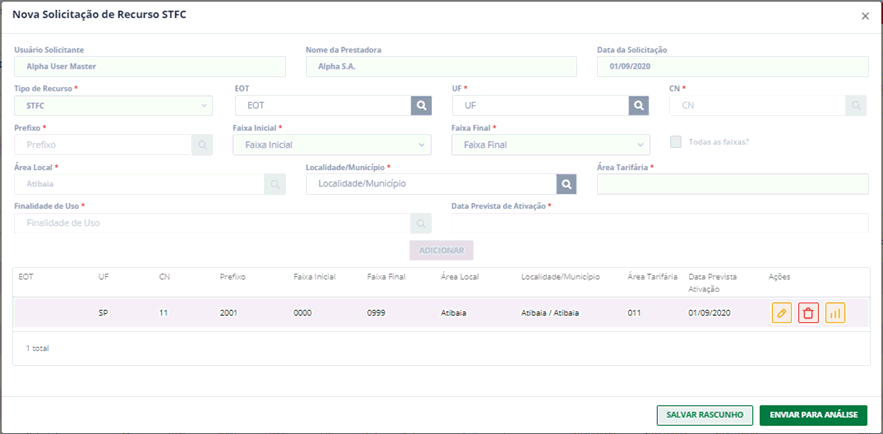Screen dimensions: 883x434
Task: Click the UF field search magnifier
Action: [x=639, y=105]
